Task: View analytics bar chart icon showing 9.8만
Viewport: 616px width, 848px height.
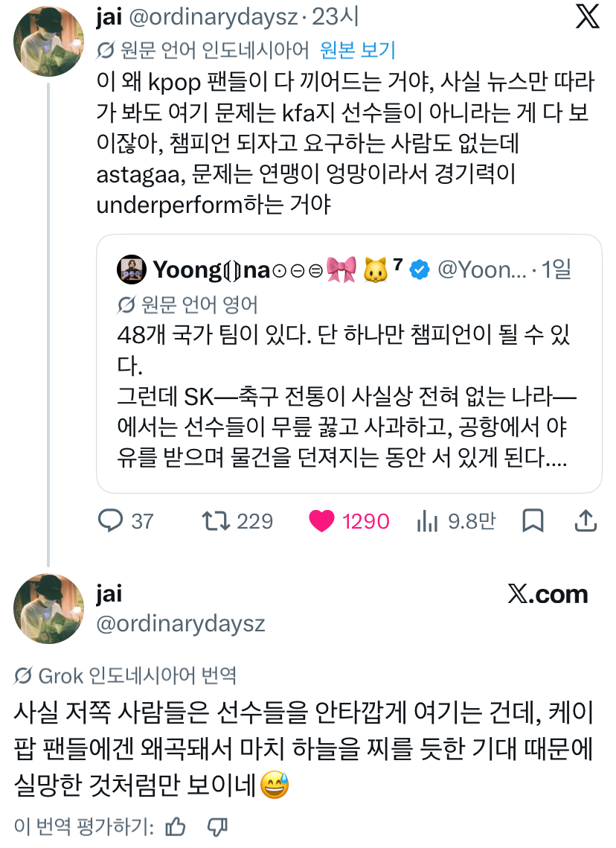Action: point(427,521)
